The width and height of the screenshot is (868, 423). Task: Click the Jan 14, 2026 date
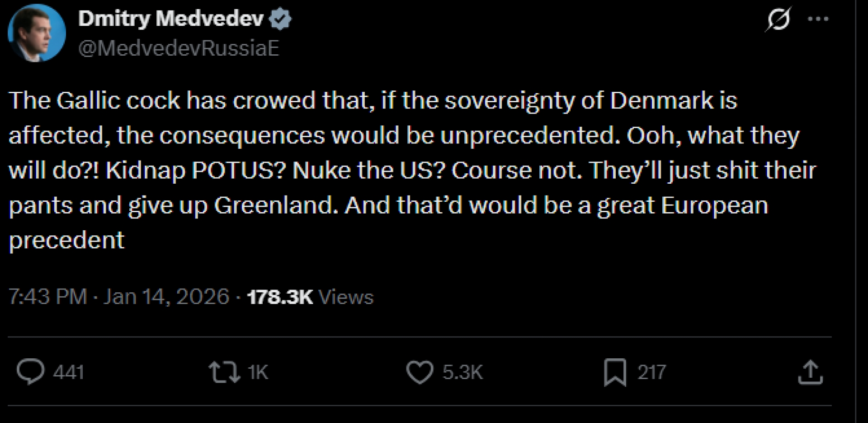point(166,297)
